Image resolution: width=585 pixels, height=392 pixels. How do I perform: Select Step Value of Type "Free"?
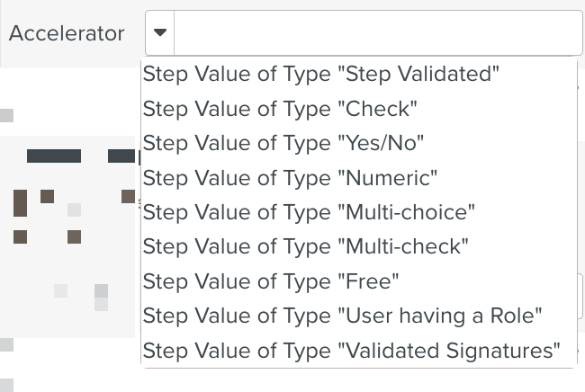point(271,281)
